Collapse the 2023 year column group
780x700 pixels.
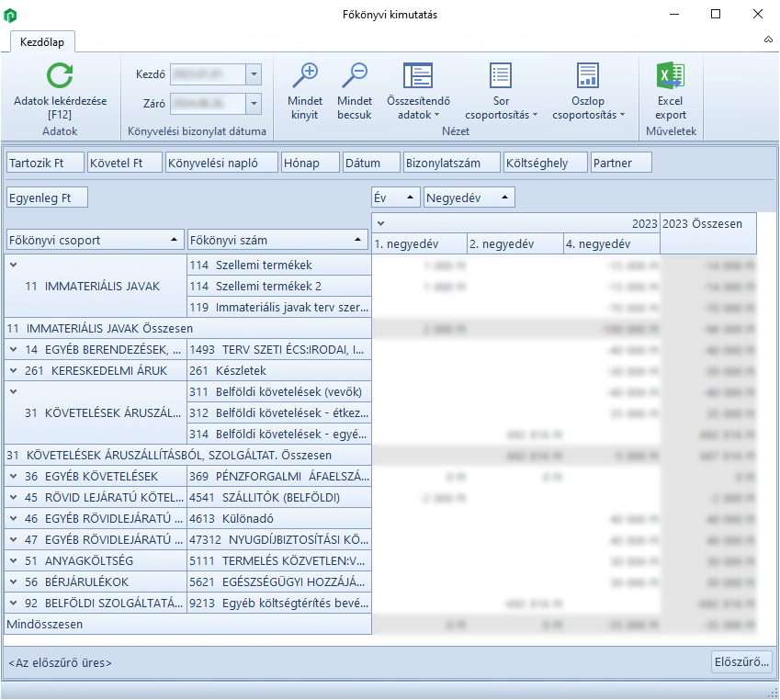pyautogui.click(x=380, y=222)
